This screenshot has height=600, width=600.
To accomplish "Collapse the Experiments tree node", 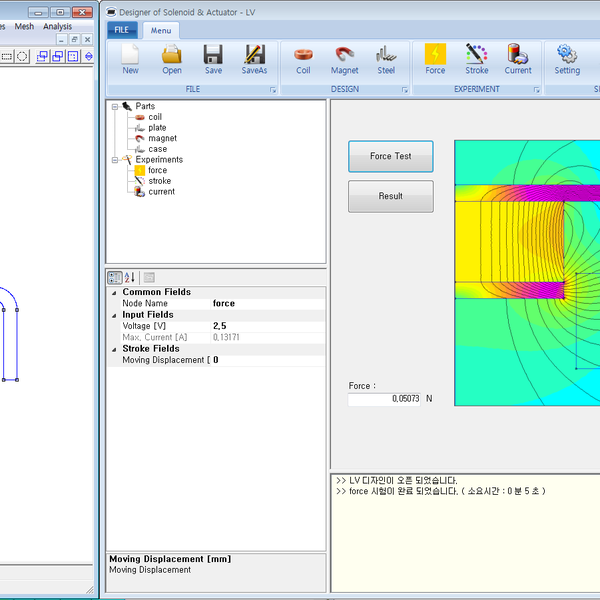I will pos(115,159).
